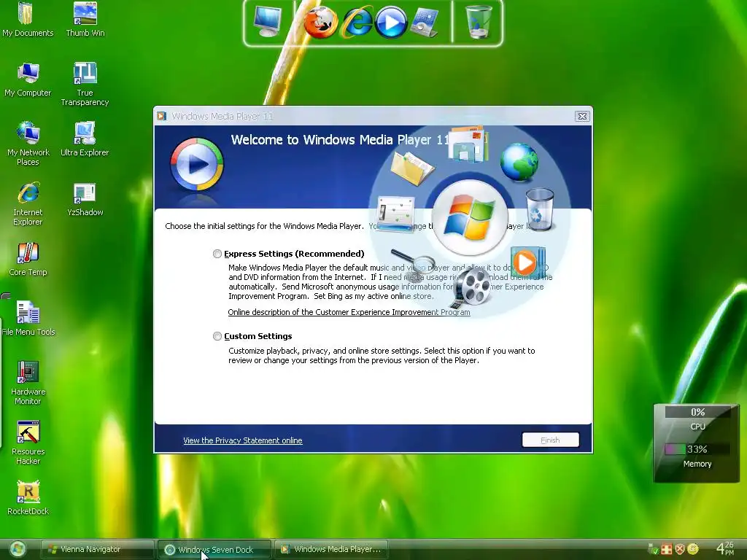Select the YzShadow desktop shortcut
This screenshot has width=747, height=560.
85,198
